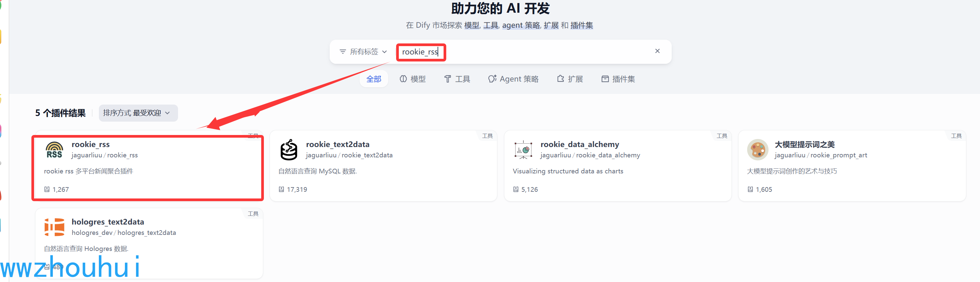Click the filter icon beside 所有标签
Image resolution: width=980 pixels, height=282 pixels.
(x=342, y=52)
